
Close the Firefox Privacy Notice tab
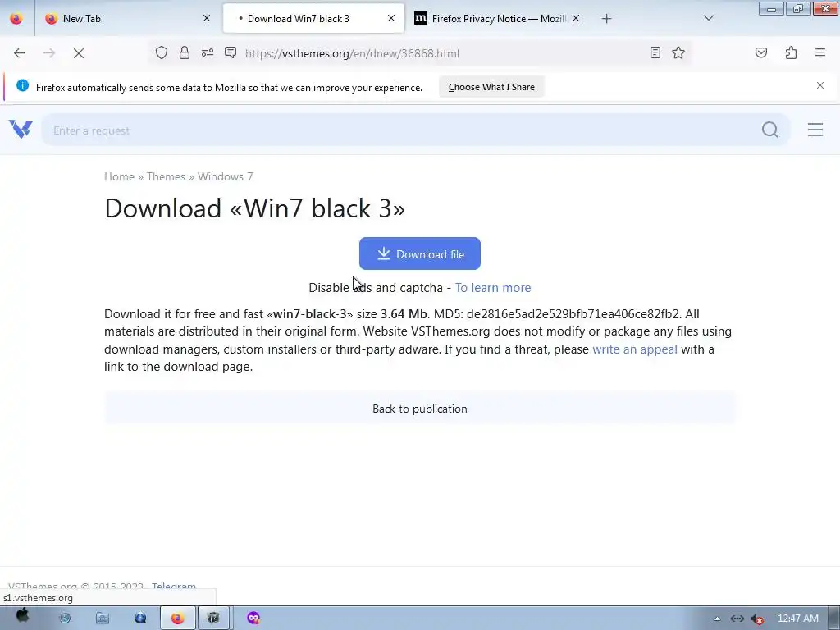pyautogui.click(x=576, y=18)
